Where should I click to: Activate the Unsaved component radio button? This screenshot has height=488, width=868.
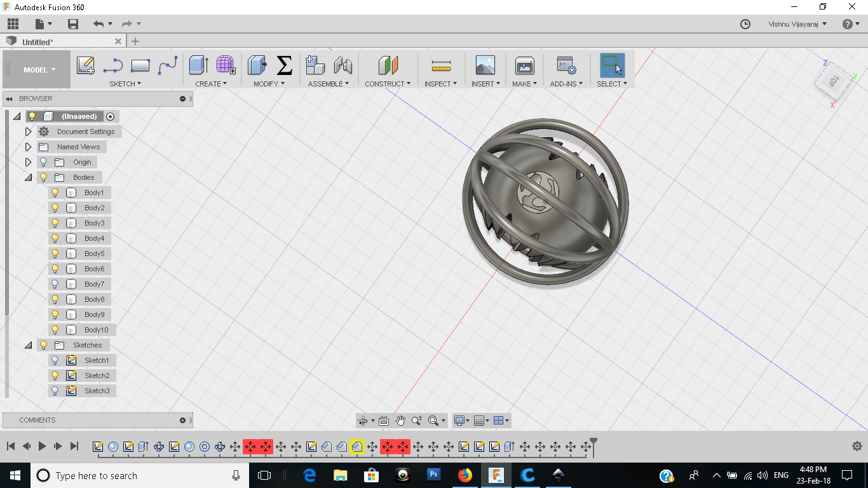tap(111, 116)
